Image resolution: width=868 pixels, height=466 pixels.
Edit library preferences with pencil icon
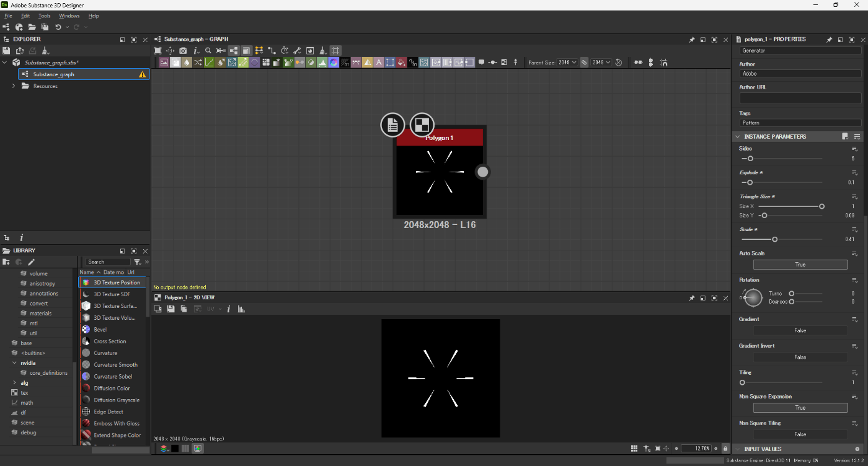click(x=31, y=262)
